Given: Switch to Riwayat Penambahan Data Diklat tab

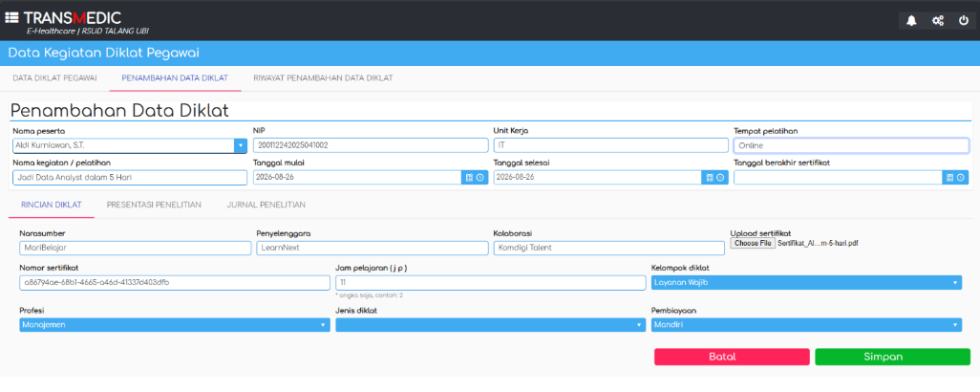Looking at the screenshot, I should (323, 78).
